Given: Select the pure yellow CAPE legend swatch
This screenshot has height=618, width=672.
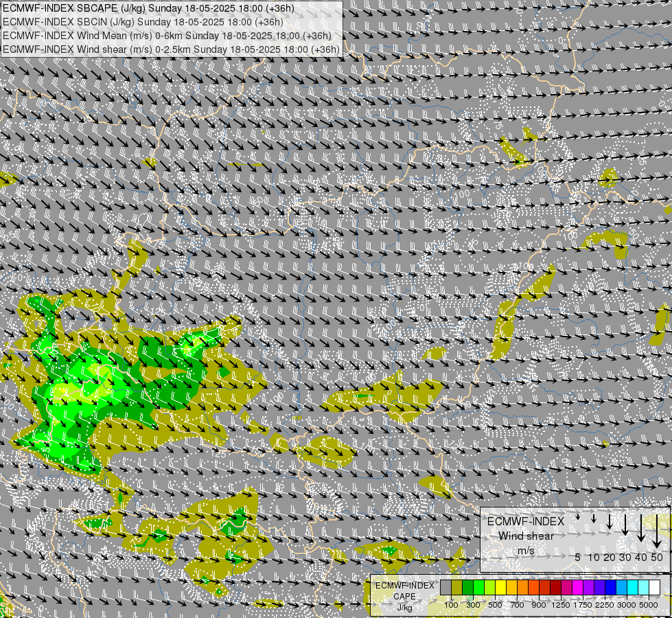Looking at the screenshot, I should tap(501, 587).
